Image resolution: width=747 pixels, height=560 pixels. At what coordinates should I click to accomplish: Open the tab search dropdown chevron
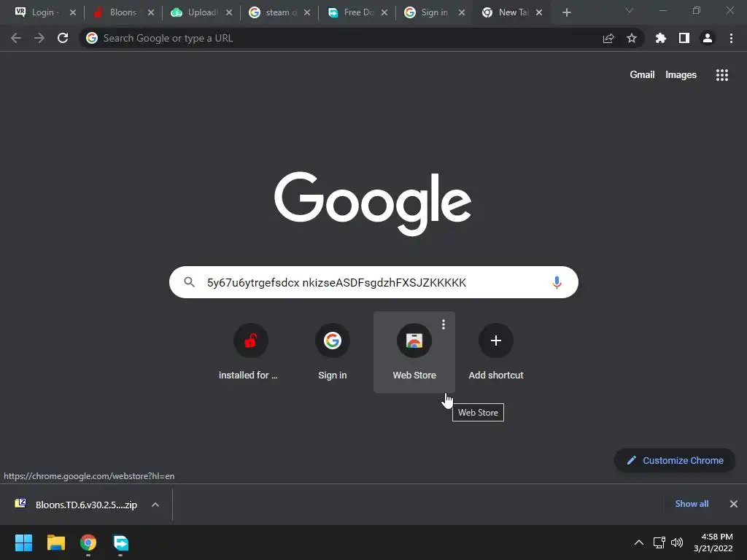tap(630, 10)
